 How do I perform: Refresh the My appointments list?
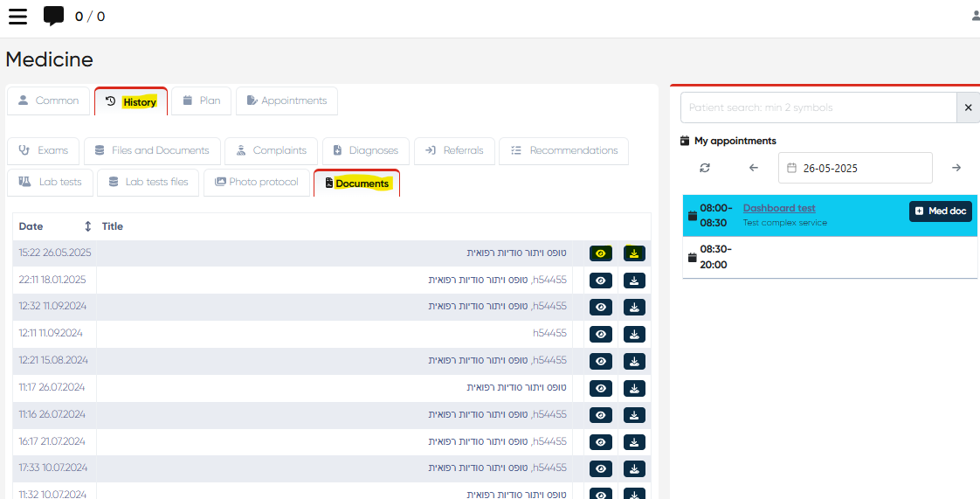705,168
